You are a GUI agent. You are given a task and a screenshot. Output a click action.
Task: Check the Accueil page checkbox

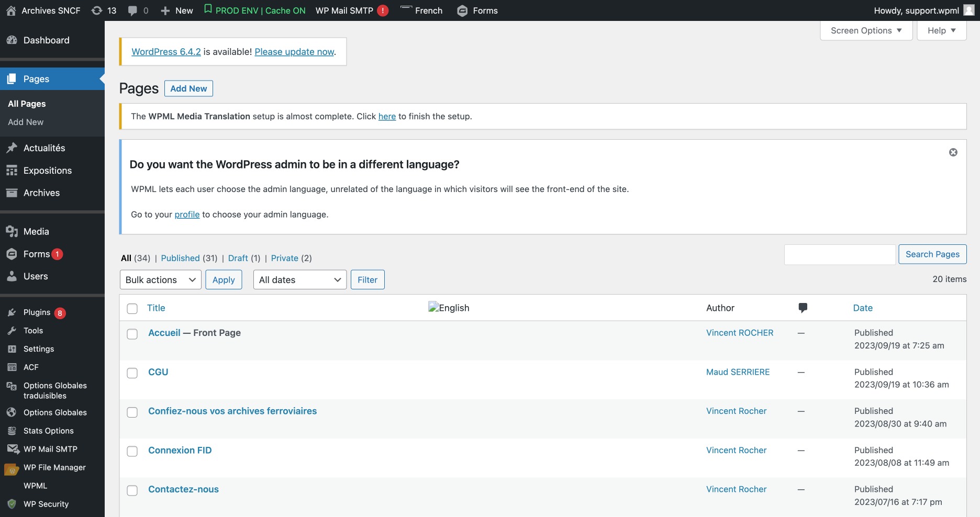132,334
